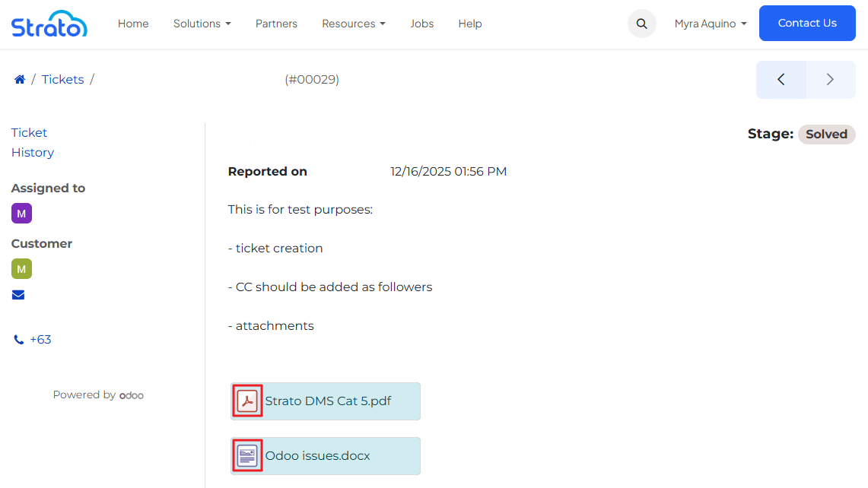This screenshot has height=488, width=868.
Task: Go to next ticket arrow
Action: (x=830, y=80)
